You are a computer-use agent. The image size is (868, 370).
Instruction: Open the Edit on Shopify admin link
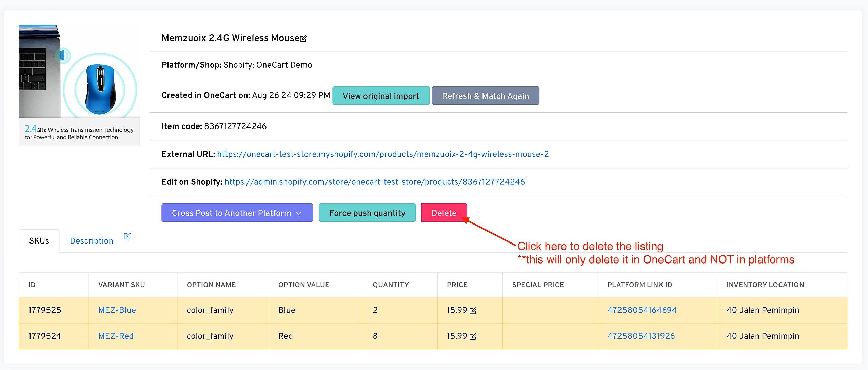click(x=374, y=182)
